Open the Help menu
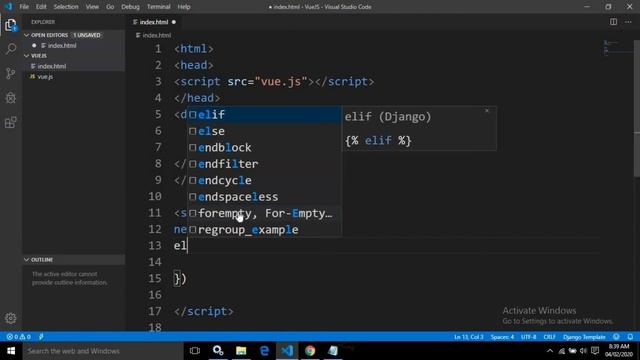This screenshot has height=360, width=640. [x=184, y=7]
